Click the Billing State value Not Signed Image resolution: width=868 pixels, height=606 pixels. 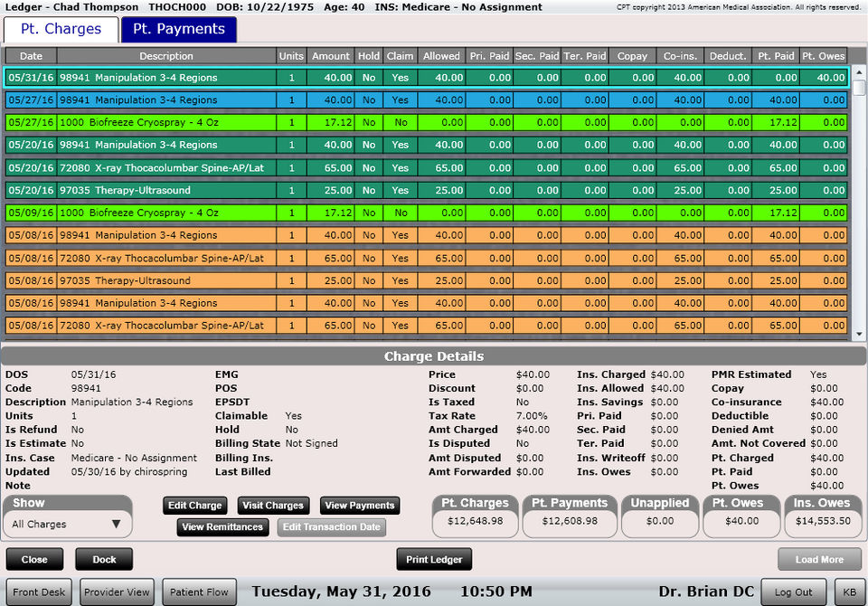coord(312,444)
